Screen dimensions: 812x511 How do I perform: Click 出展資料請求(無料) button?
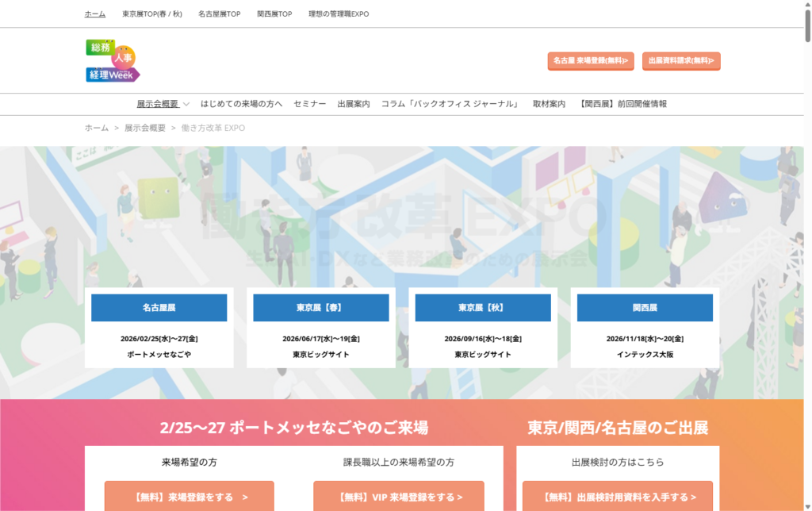tap(680, 60)
